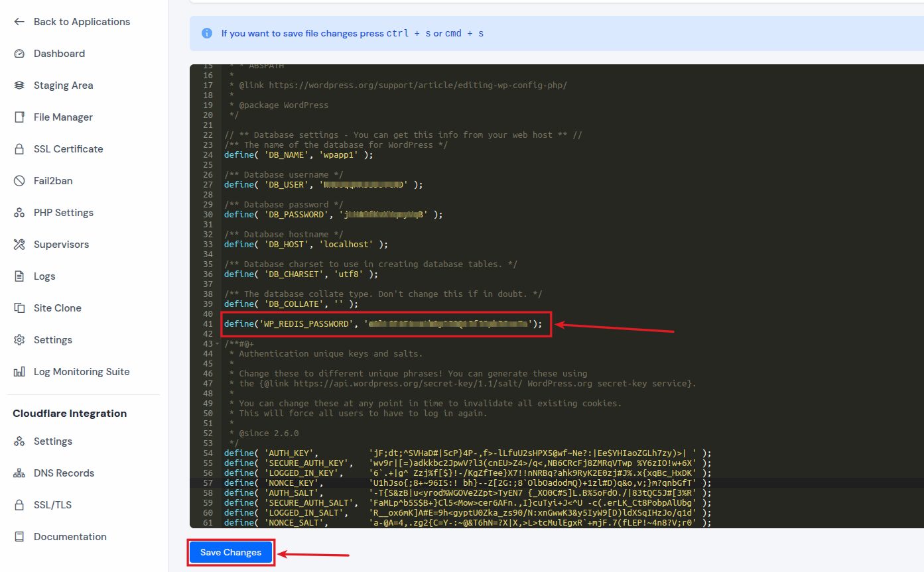
Task: Click the Back to Applications link
Action: (82, 21)
